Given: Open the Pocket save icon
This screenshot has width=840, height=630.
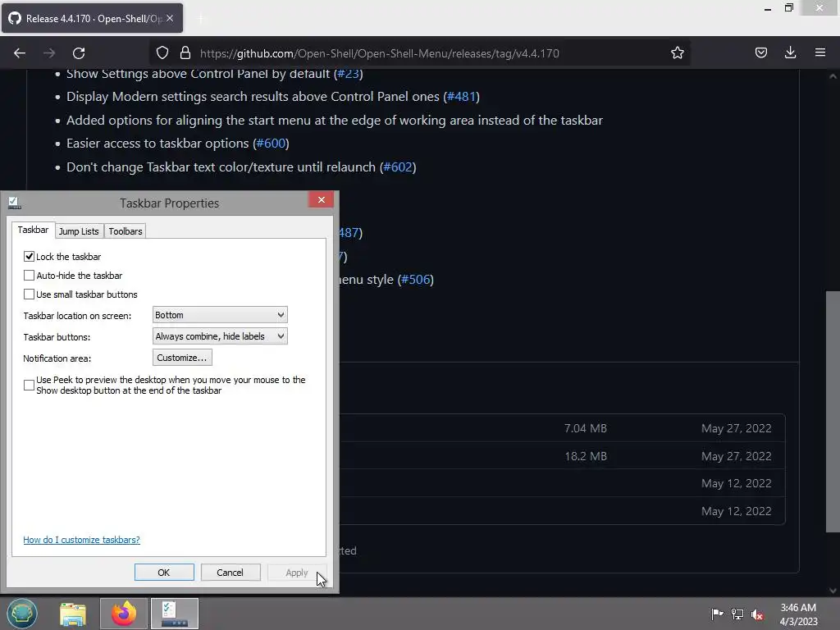Looking at the screenshot, I should coord(760,52).
